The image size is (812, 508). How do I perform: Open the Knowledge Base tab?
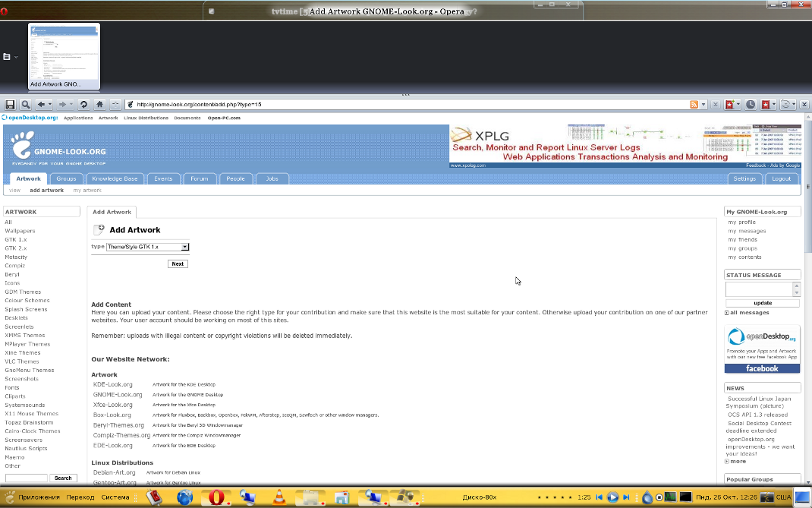coord(115,178)
